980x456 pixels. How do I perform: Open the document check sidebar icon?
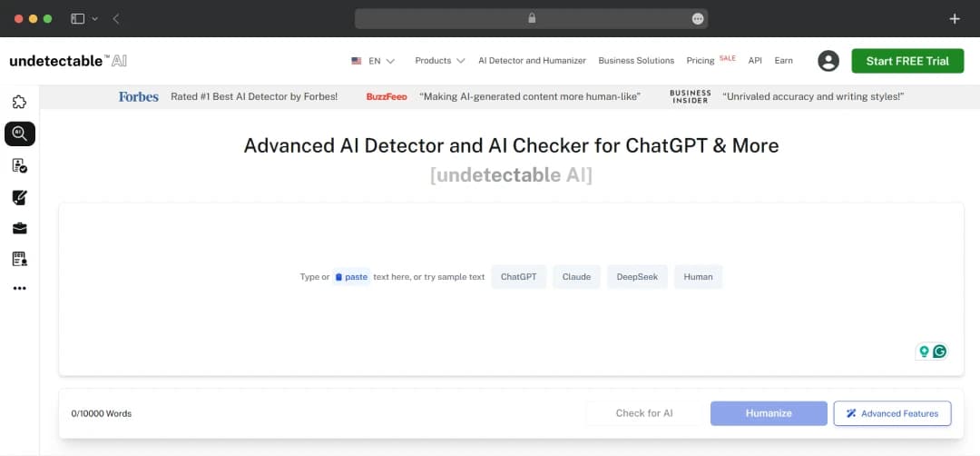[x=19, y=165]
